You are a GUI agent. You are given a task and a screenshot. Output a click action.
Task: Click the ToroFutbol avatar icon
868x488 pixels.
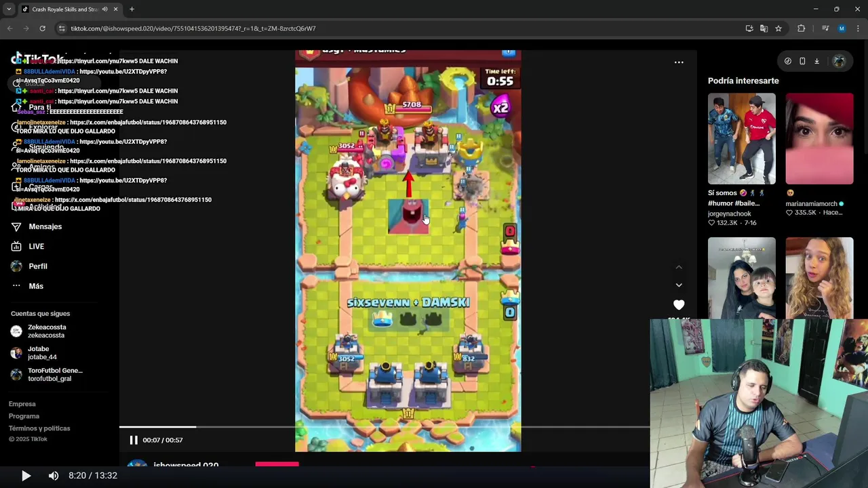(16, 375)
